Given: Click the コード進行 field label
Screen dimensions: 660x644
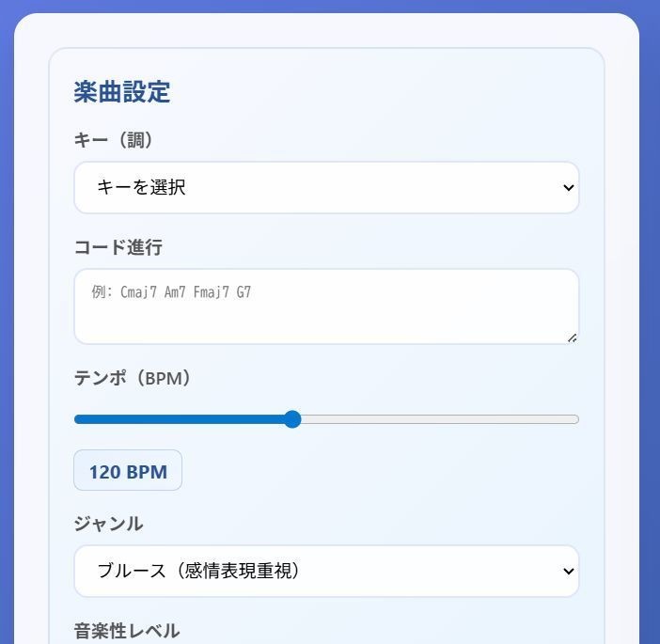Looking at the screenshot, I should [118, 247].
